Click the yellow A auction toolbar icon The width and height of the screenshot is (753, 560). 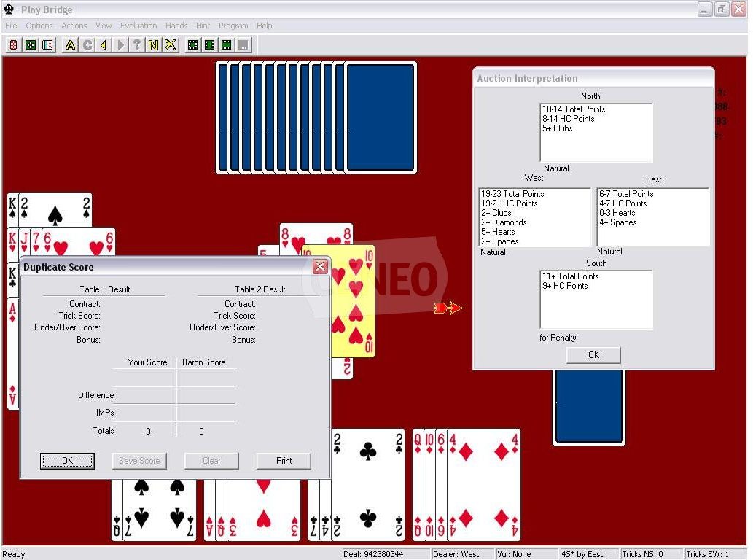pyautogui.click(x=70, y=45)
